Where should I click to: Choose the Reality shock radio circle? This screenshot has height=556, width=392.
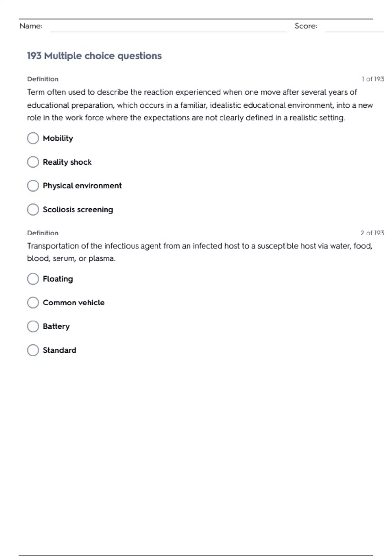click(33, 162)
